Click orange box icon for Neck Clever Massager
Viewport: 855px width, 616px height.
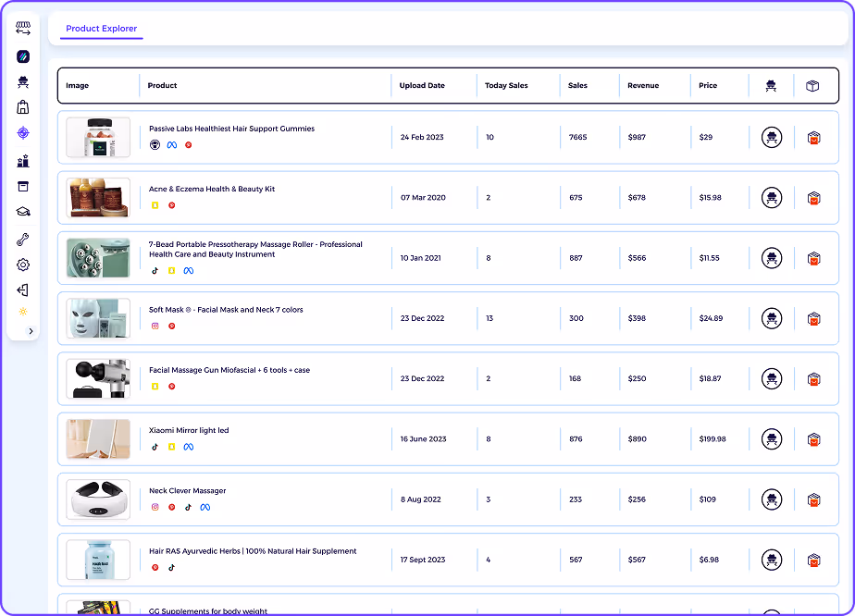(x=813, y=499)
